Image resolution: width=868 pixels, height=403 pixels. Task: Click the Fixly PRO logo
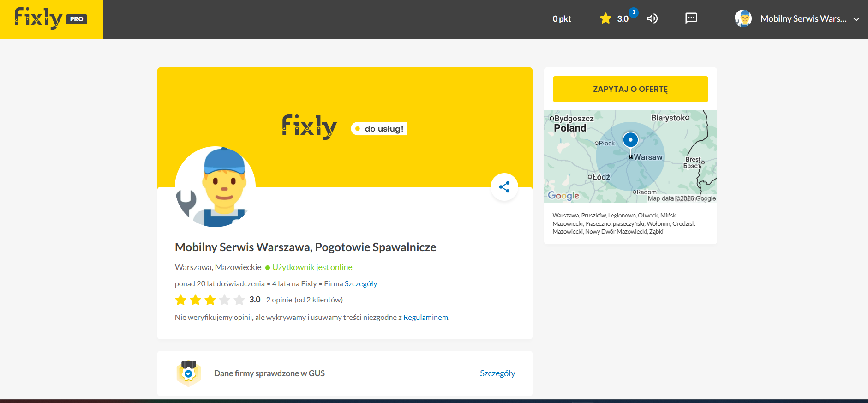51,18
